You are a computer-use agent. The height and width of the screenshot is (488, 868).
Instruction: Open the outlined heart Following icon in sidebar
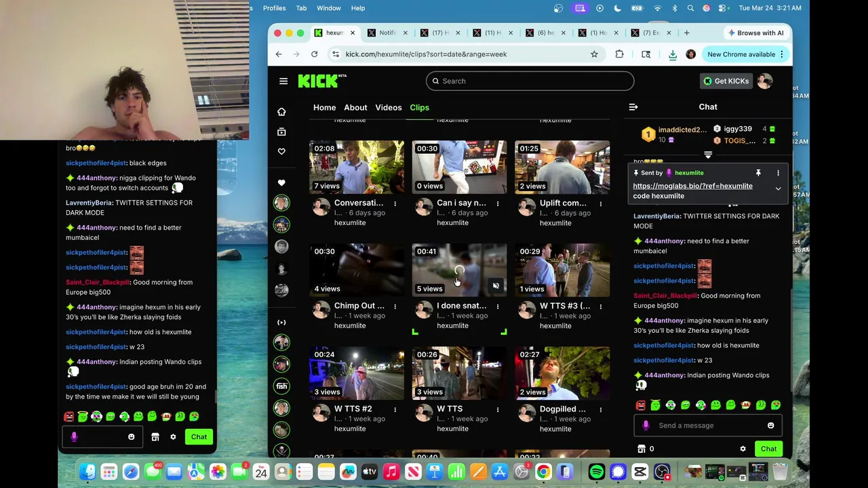coord(281,151)
